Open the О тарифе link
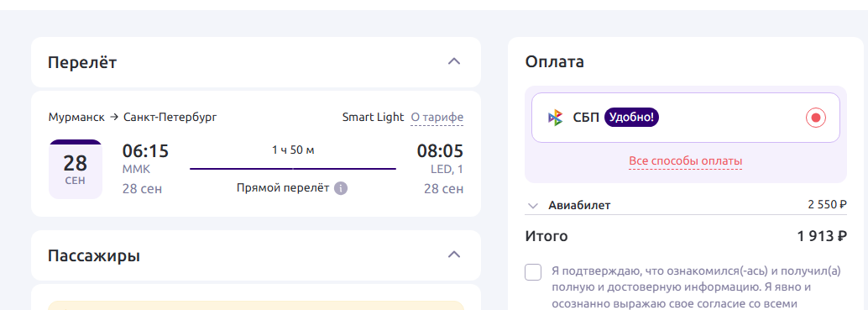The height and width of the screenshot is (310, 868). point(437,118)
